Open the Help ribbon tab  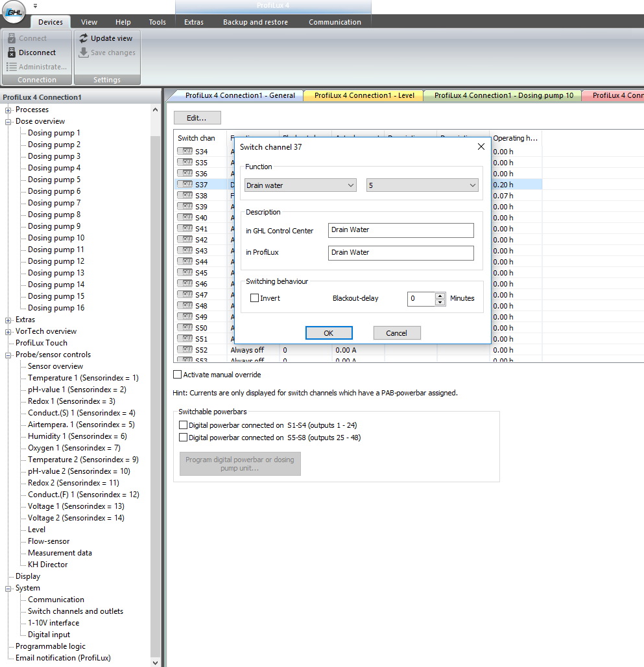[x=123, y=22]
